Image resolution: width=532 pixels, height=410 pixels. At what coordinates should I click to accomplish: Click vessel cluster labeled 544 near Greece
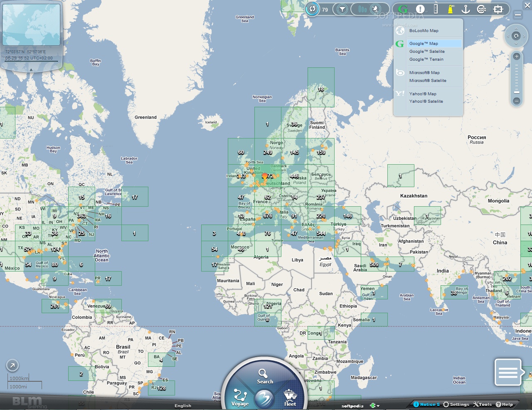point(321,233)
